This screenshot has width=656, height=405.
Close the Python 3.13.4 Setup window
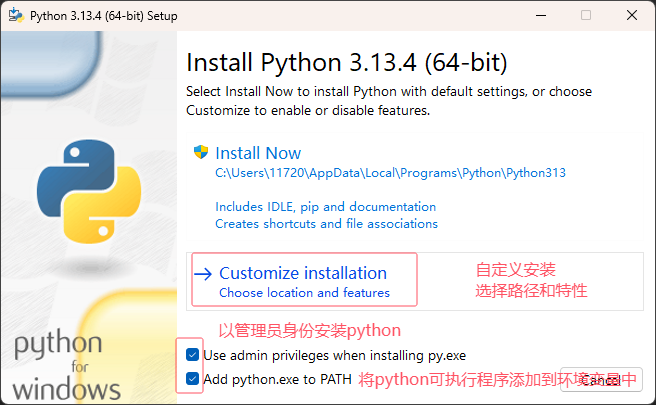coord(632,15)
